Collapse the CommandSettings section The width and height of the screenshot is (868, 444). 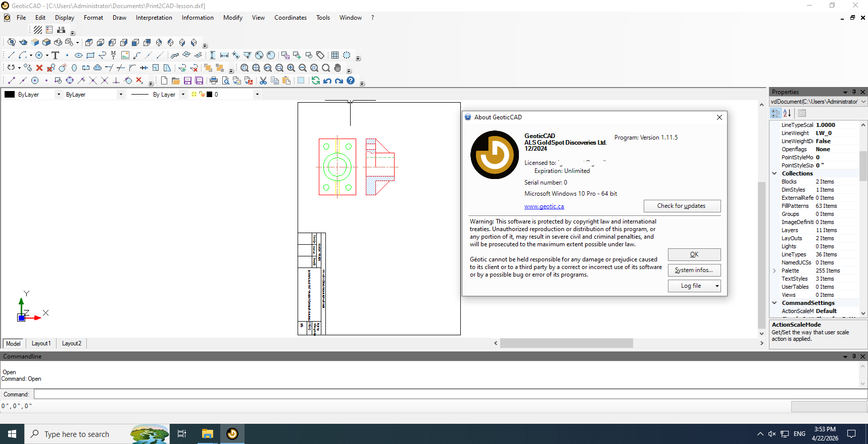(x=775, y=303)
